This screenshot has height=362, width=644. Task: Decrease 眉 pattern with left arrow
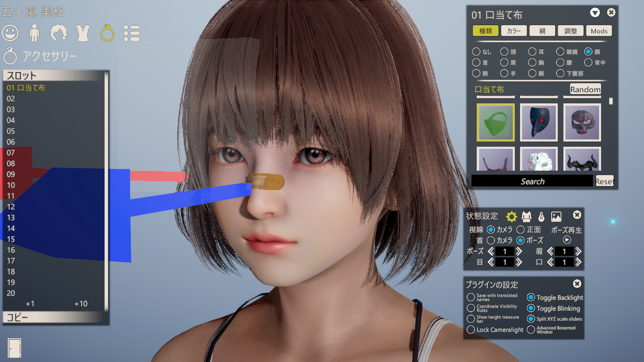pos(550,251)
